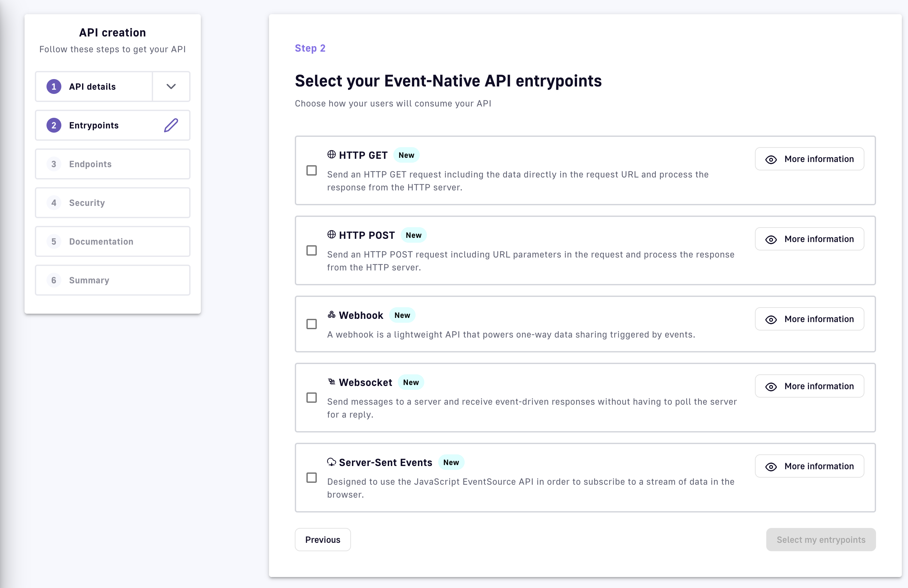Expand the API details step chevron

[171, 86]
